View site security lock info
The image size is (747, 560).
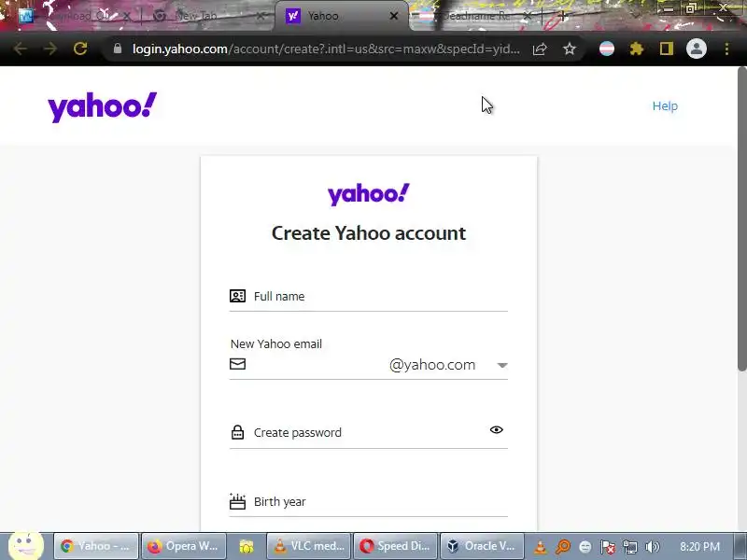(x=118, y=49)
